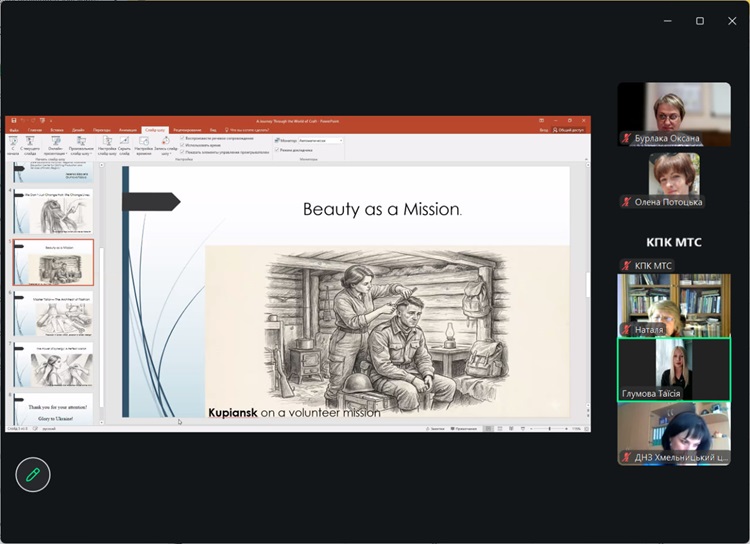Click the Set Up Slide Show icon

tap(108, 141)
